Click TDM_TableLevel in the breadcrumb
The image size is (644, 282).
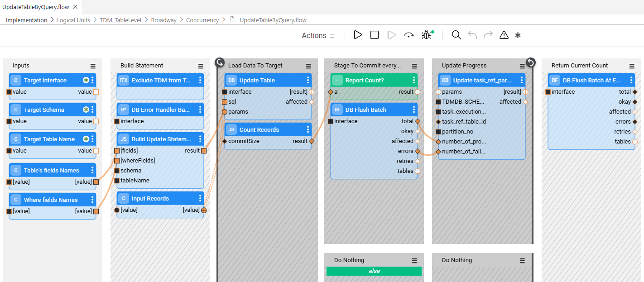pyautogui.click(x=120, y=20)
